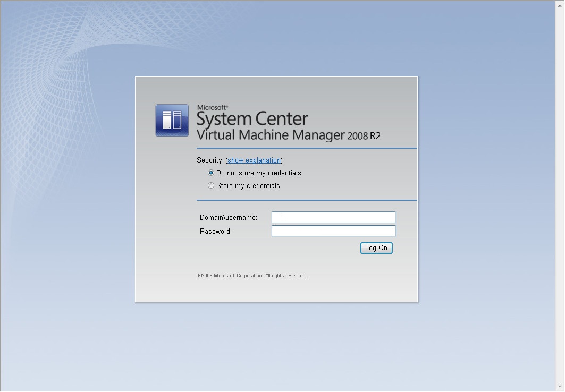Click the "Do not store my credentials" label text
Image resolution: width=565 pixels, height=392 pixels.
258,173
